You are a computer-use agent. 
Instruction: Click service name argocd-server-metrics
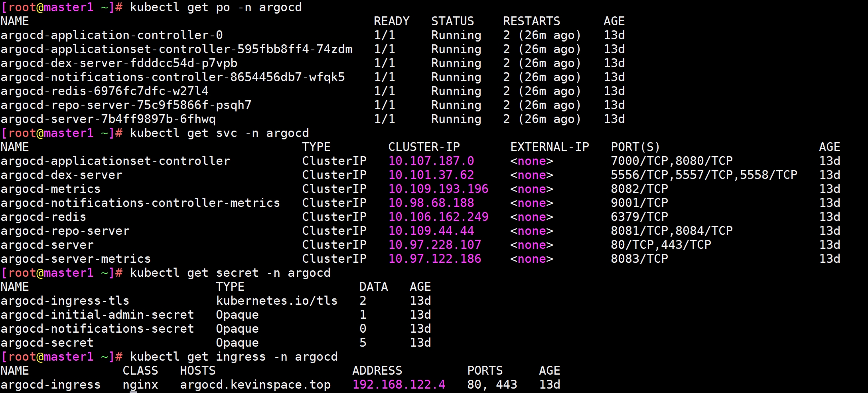point(76,259)
